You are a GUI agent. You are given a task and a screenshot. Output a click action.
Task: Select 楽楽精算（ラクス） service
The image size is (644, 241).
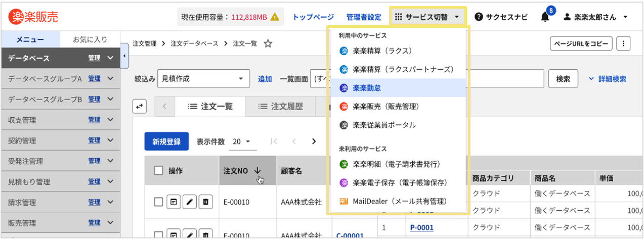click(x=398, y=51)
